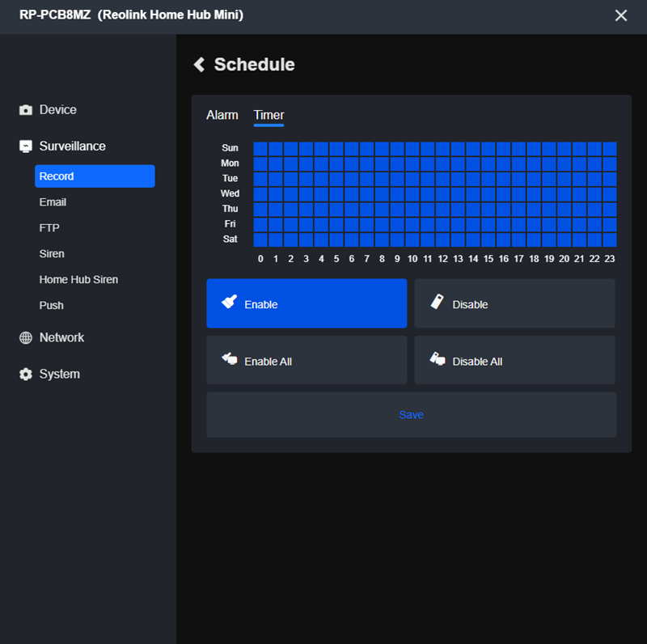Toggle the Tuesday hour 10 cell

click(412, 179)
